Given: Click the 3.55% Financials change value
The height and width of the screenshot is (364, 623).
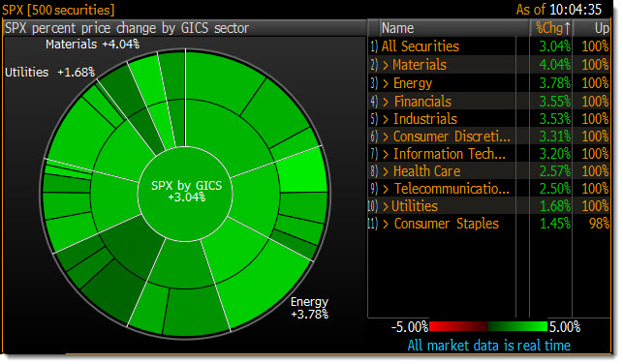Looking at the screenshot, I should [554, 102].
